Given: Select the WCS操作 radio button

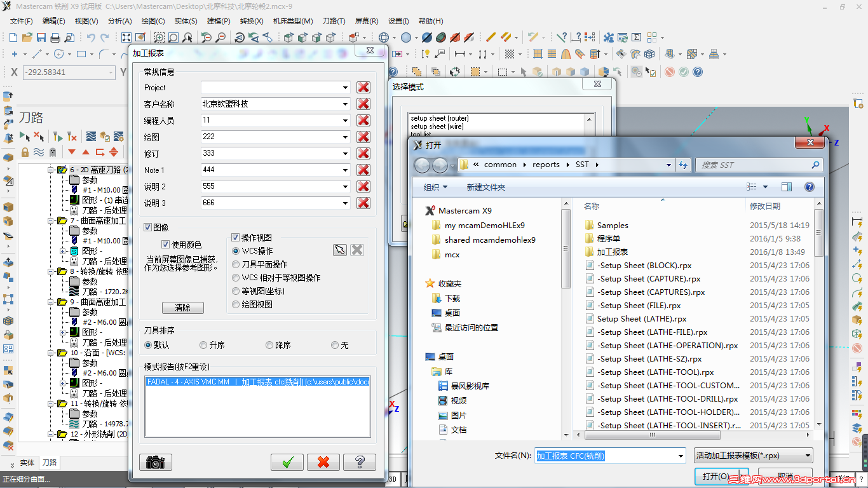Looking at the screenshot, I should (x=236, y=251).
